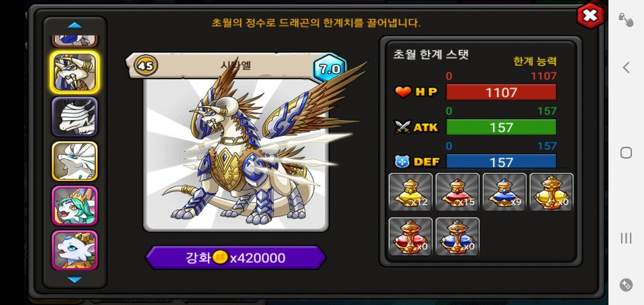
Task: Click the red HP bar showing 1107
Action: click(501, 93)
